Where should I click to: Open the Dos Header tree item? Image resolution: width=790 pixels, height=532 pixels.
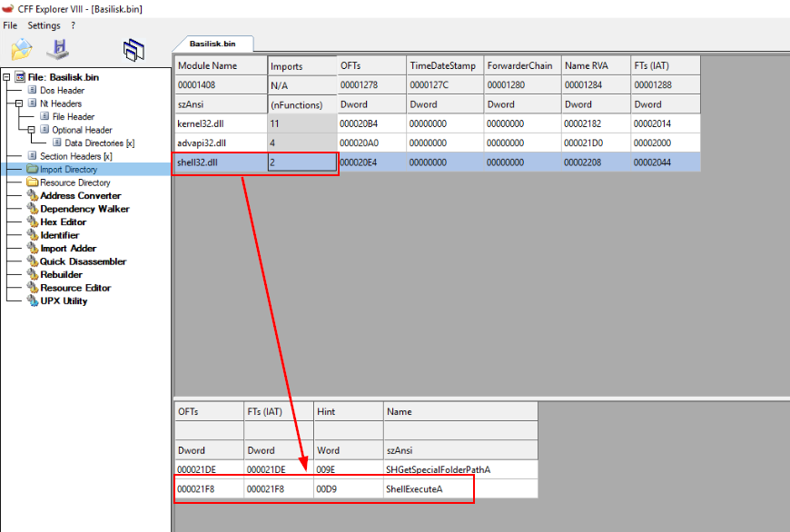click(62, 90)
